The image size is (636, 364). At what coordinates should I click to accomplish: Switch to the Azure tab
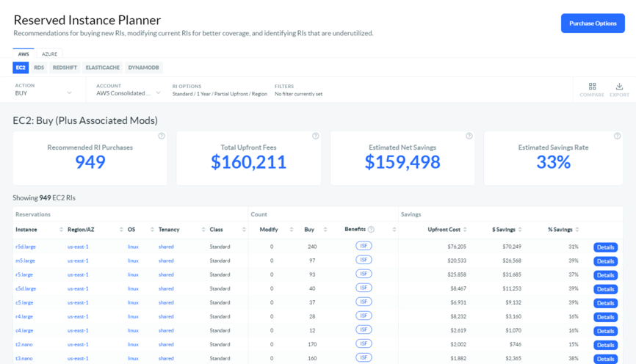(49, 54)
